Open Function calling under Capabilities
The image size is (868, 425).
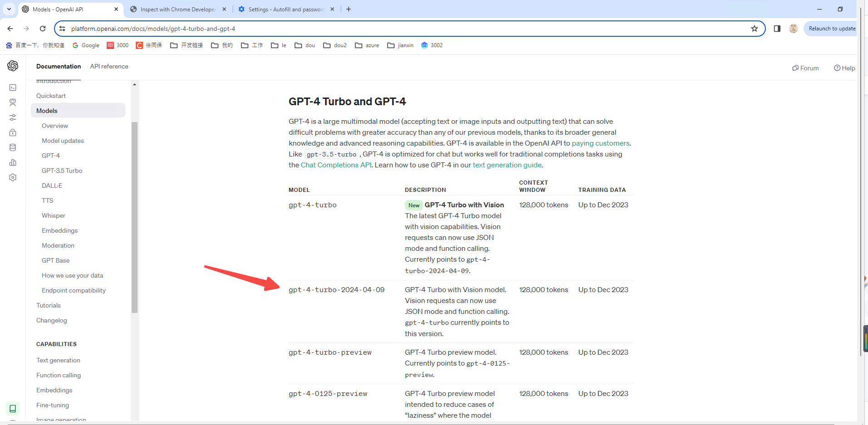pos(59,375)
